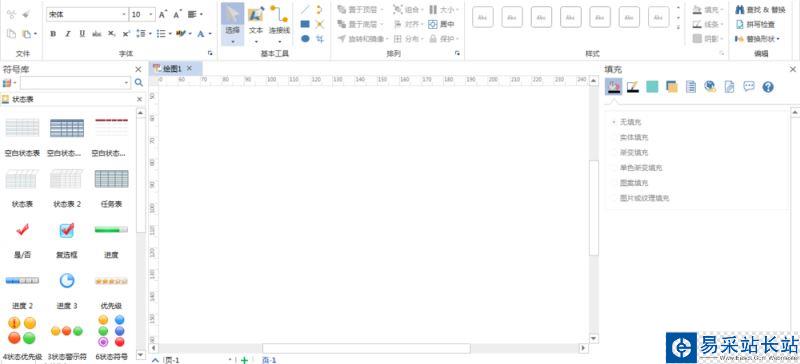Apply subscript formatting

pyautogui.click(x=111, y=34)
